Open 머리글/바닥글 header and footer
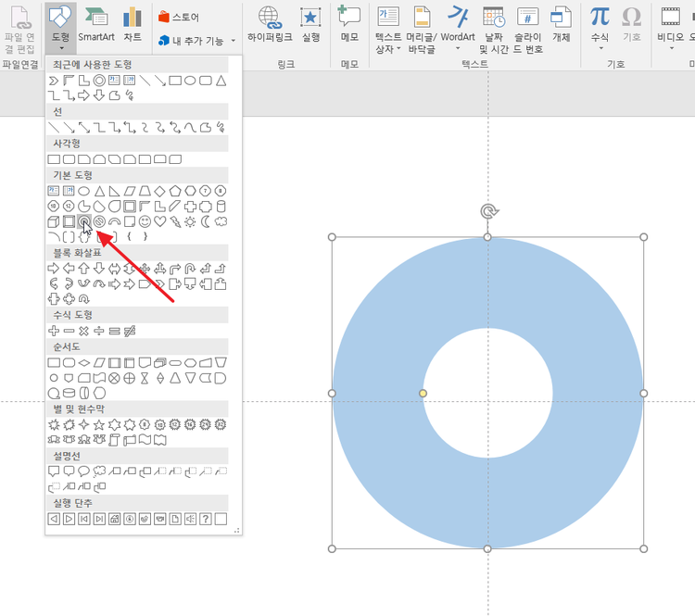 click(422, 31)
